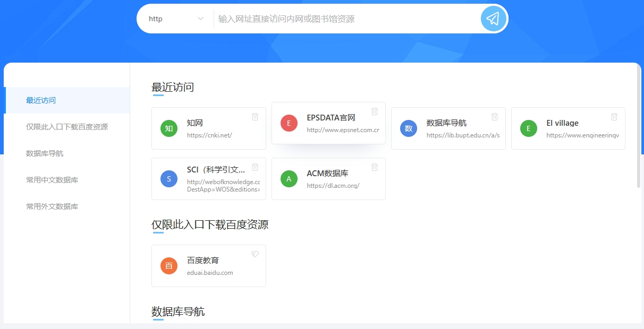644x329 pixels.
Task: Select 数据库导航 in the sidebar
Action: (x=67, y=153)
